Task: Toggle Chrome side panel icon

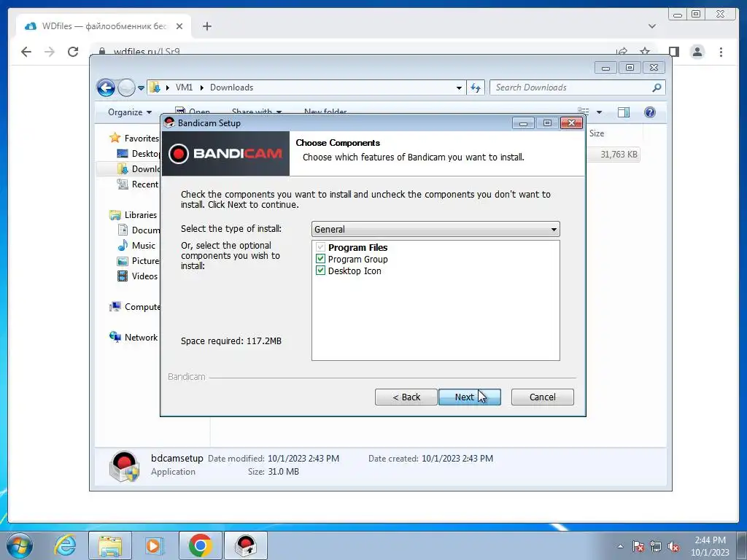Action: pyautogui.click(x=673, y=52)
